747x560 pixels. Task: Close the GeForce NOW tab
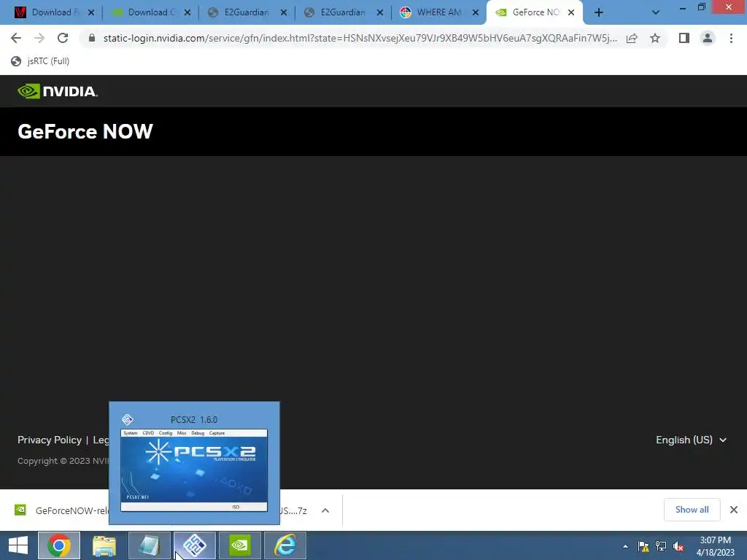point(571,12)
